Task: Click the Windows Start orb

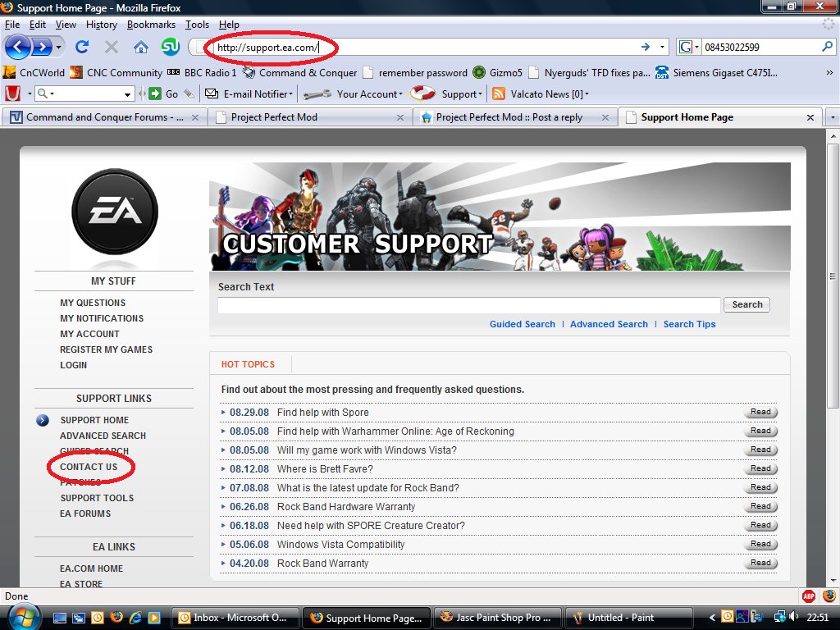Action: click(x=22, y=617)
